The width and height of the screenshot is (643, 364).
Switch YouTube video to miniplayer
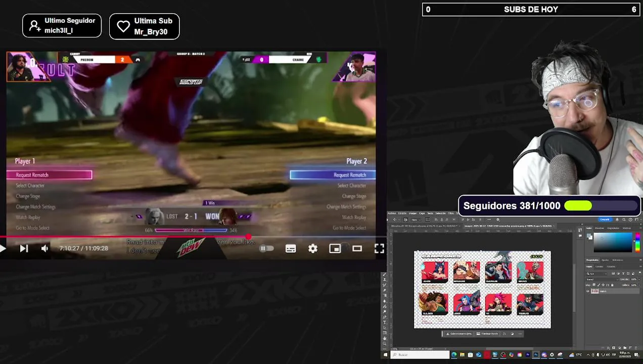pyautogui.click(x=335, y=248)
